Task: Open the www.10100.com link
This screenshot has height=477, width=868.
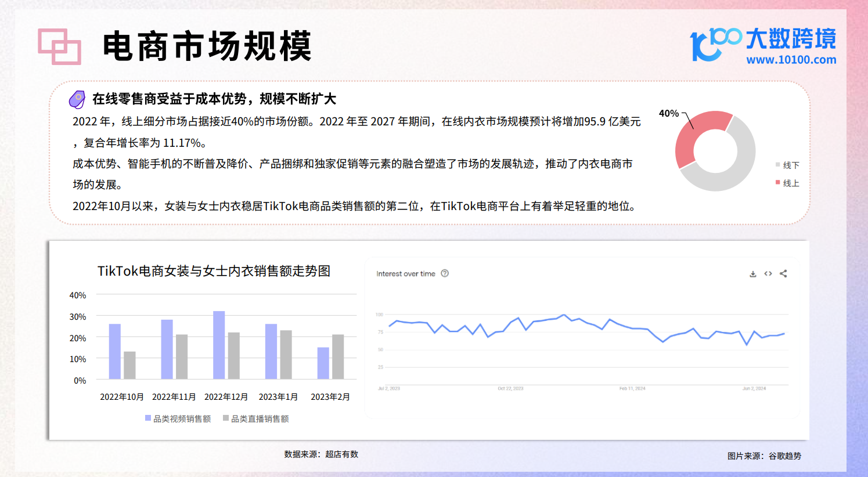Action: point(791,59)
